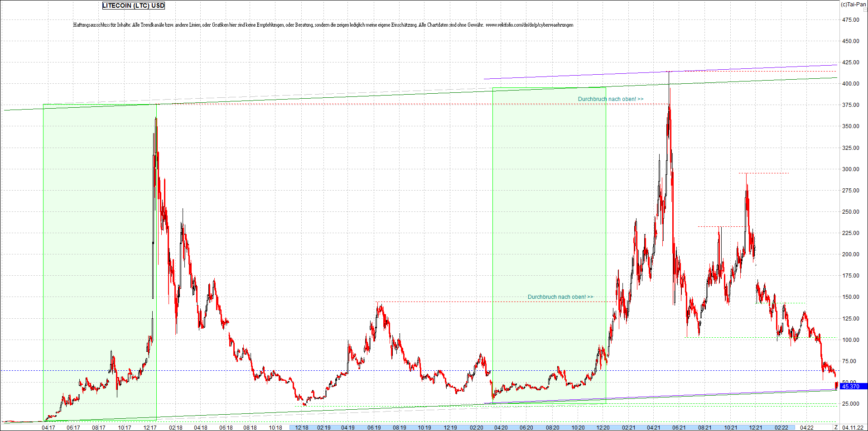Viewport: 868px width, 431px height.
Task: Select the 'Durchbruch nach oben' note beside the black dotted line
Action: pyautogui.click(x=611, y=99)
